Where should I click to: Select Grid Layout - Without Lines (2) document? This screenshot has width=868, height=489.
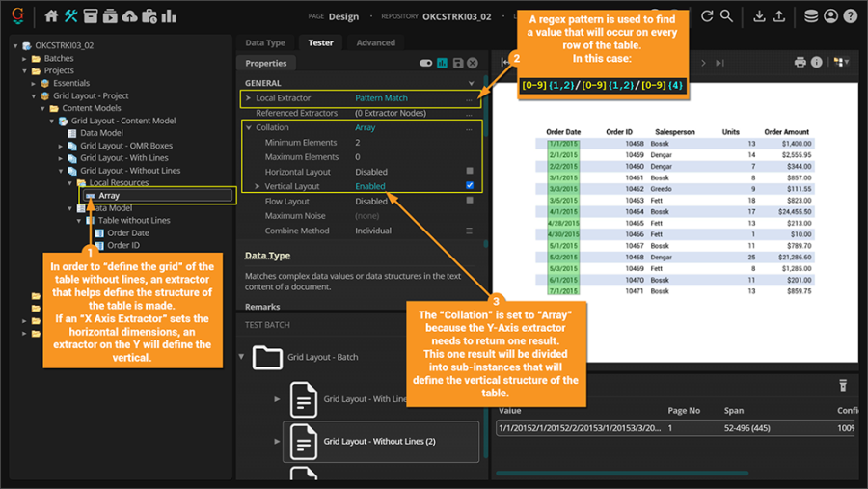click(x=381, y=442)
